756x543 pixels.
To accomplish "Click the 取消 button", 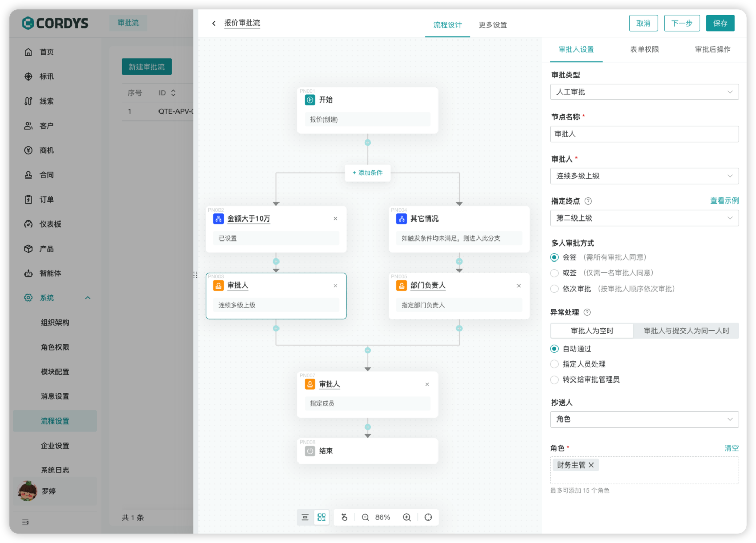I will (x=644, y=23).
